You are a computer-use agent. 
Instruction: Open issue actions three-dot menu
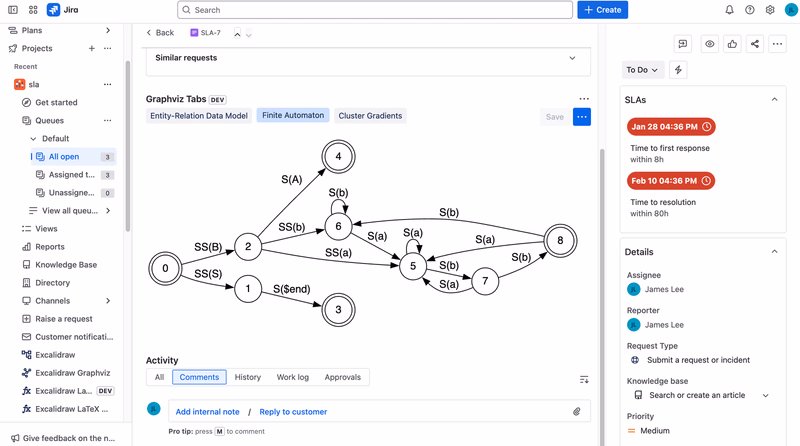pos(777,44)
